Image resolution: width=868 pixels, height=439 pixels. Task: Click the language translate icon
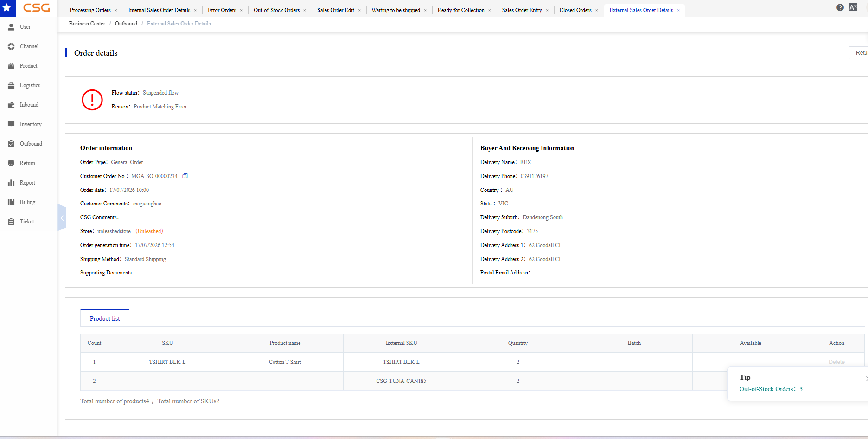853,7
